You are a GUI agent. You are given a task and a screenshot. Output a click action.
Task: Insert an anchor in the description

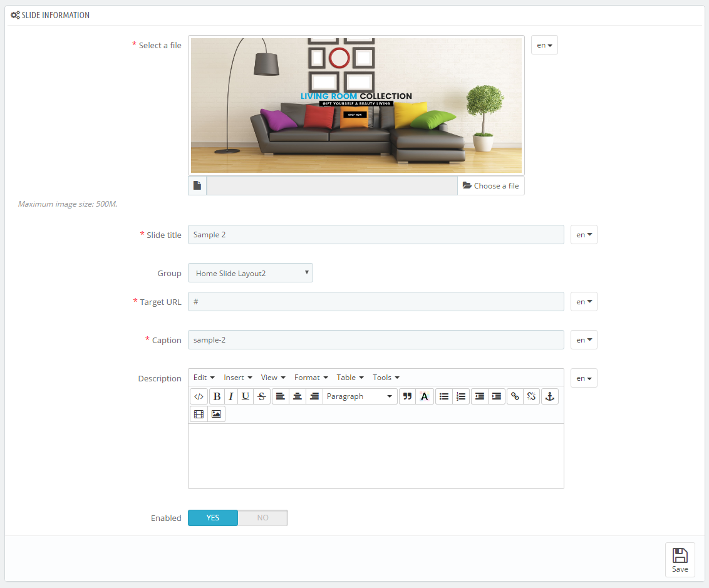click(x=550, y=396)
